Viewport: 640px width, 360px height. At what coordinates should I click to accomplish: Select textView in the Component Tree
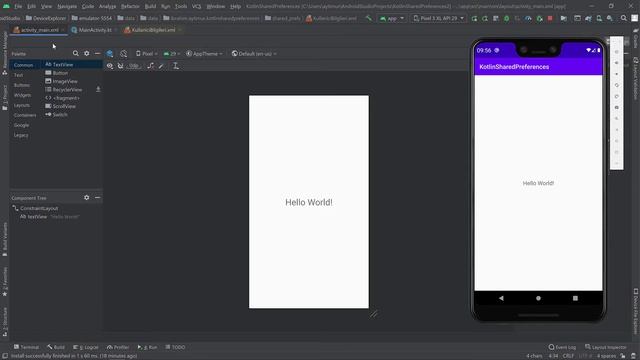coord(37,217)
